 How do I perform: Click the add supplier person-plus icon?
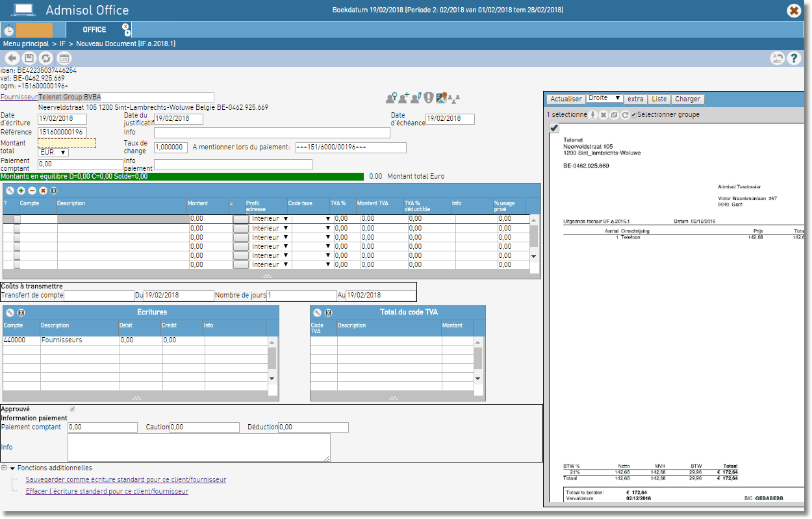[x=403, y=97]
